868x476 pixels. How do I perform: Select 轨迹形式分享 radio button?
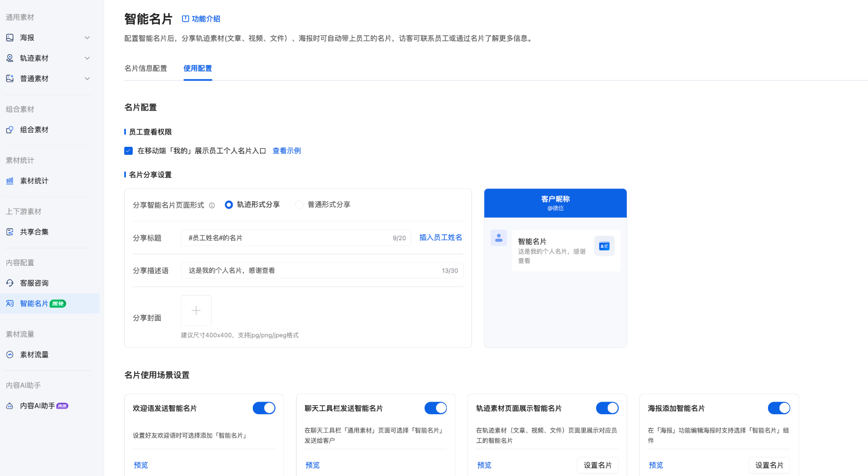229,205
